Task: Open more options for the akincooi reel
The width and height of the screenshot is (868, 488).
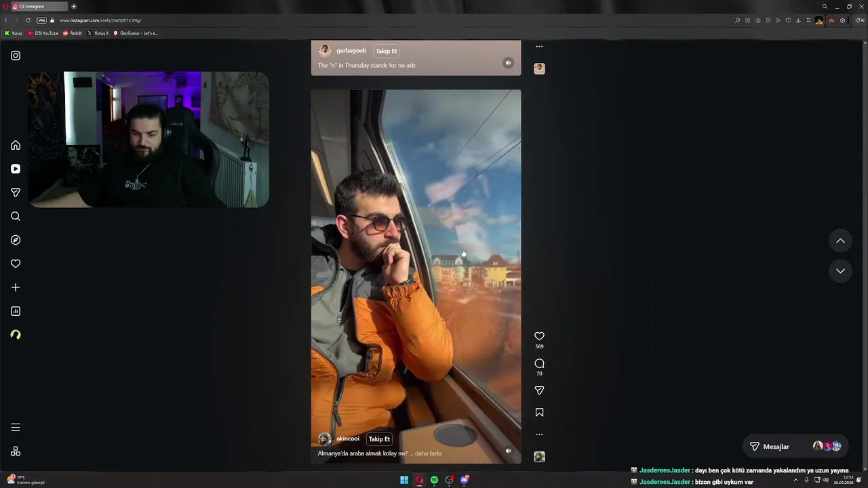Action: coord(539,434)
